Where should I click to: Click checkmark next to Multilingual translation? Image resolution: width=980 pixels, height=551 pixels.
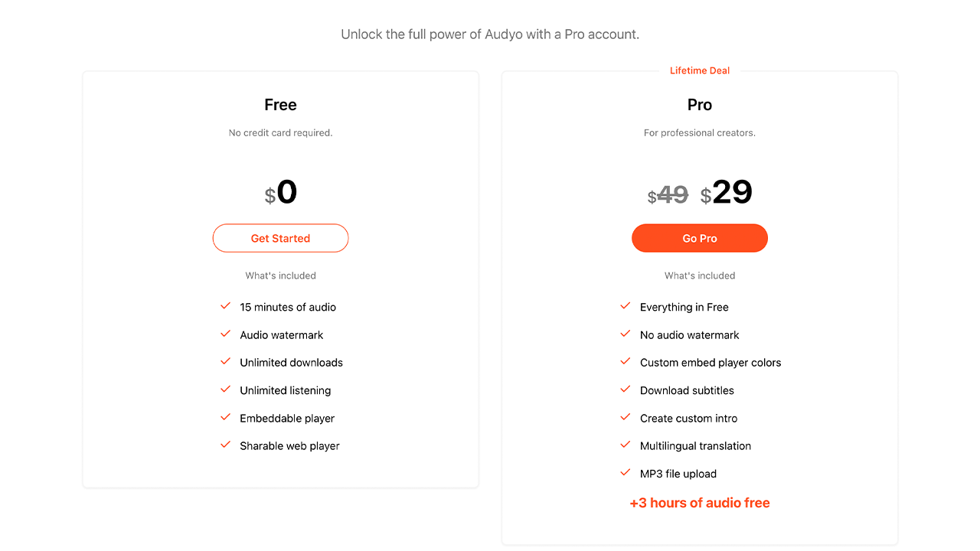pos(626,445)
